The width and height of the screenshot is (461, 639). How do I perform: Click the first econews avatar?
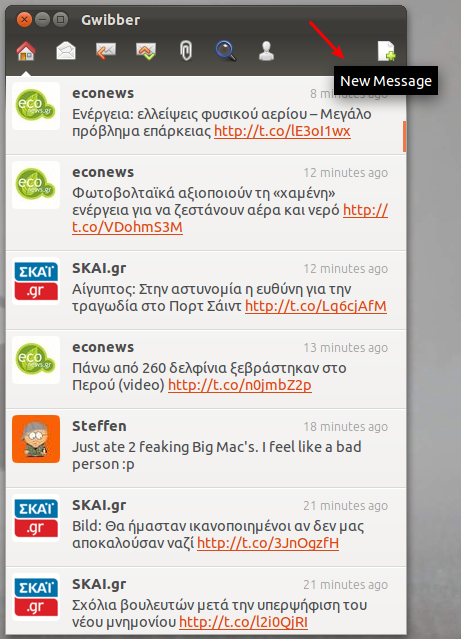(36, 106)
